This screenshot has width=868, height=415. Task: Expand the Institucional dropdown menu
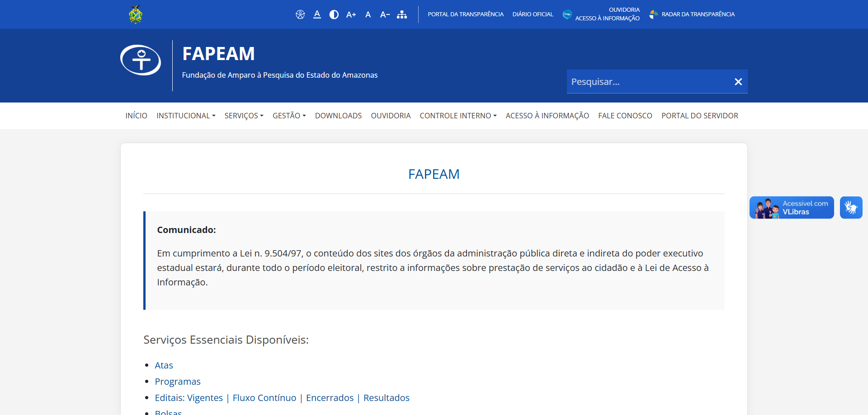point(186,116)
